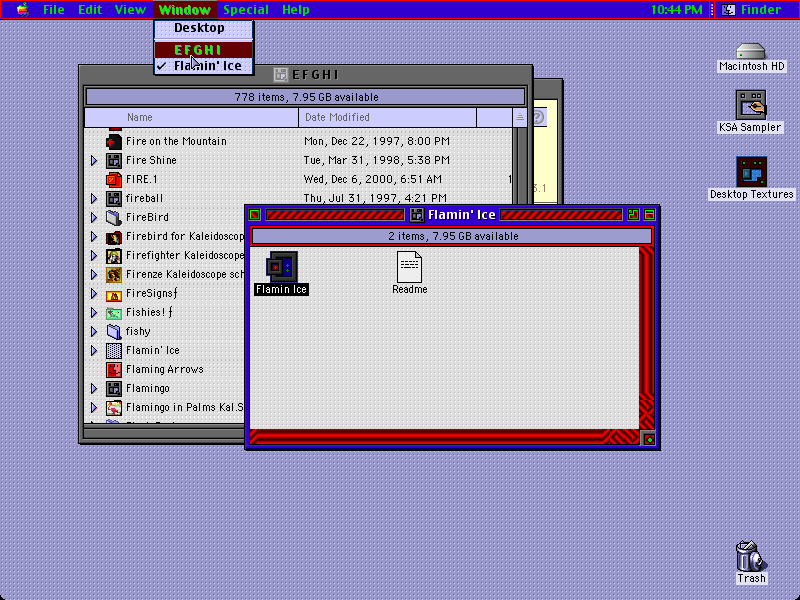Click the Flamin' Ice folder icon in EFGHI list
Screen dimensions: 800x600
click(x=114, y=351)
